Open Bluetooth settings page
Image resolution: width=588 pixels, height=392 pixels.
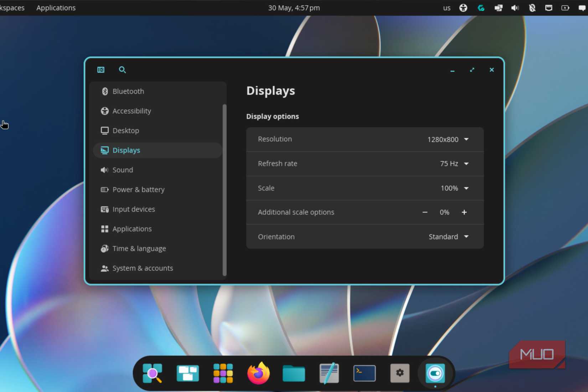(x=158, y=91)
